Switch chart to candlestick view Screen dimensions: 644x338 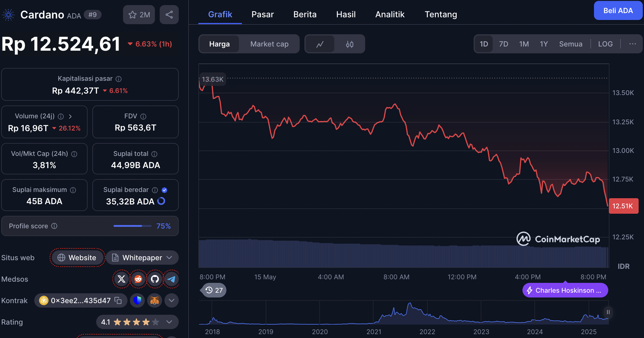pyautogui.click(x=349, y=44)
